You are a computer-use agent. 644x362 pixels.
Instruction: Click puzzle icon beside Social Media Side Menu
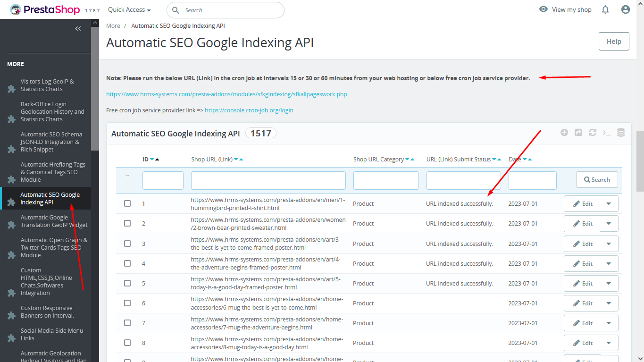[x=12, y=338]
